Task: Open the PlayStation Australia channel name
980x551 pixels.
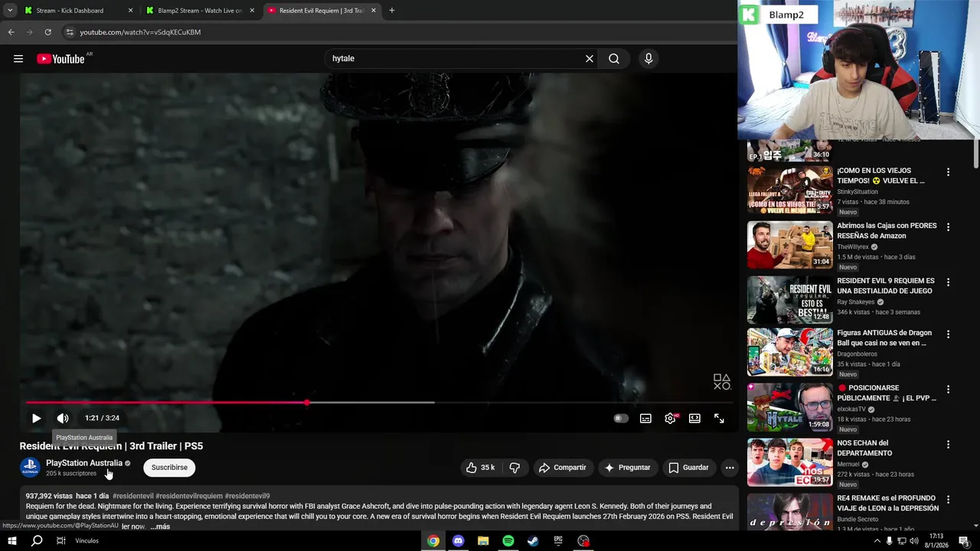Action: point(84,463)
